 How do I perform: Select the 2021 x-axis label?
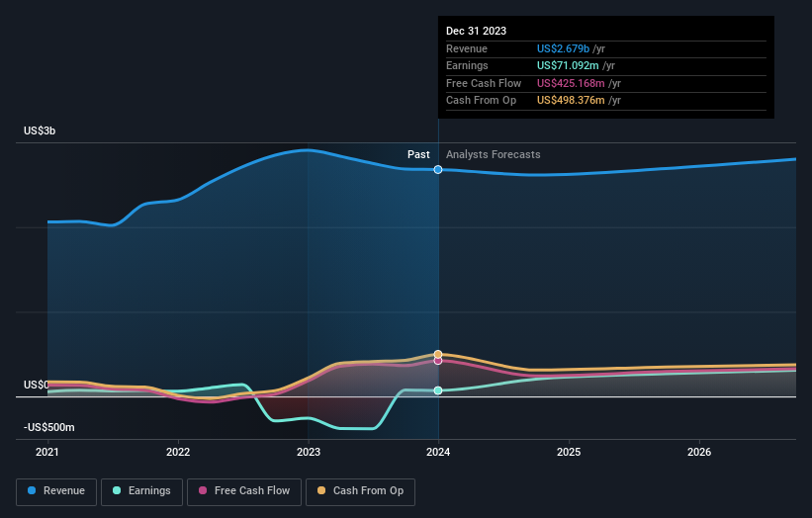click(x=47, y=452)
